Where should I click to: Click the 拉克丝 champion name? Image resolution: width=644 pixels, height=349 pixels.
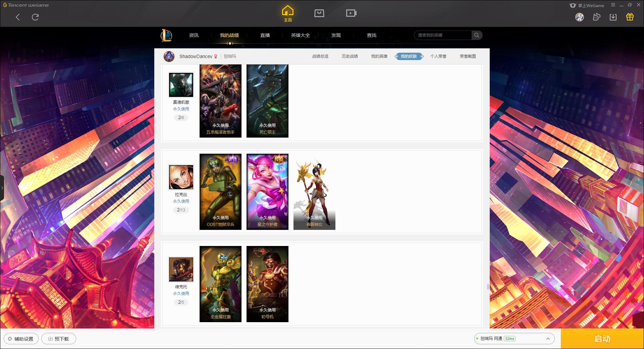coord(181,194)
